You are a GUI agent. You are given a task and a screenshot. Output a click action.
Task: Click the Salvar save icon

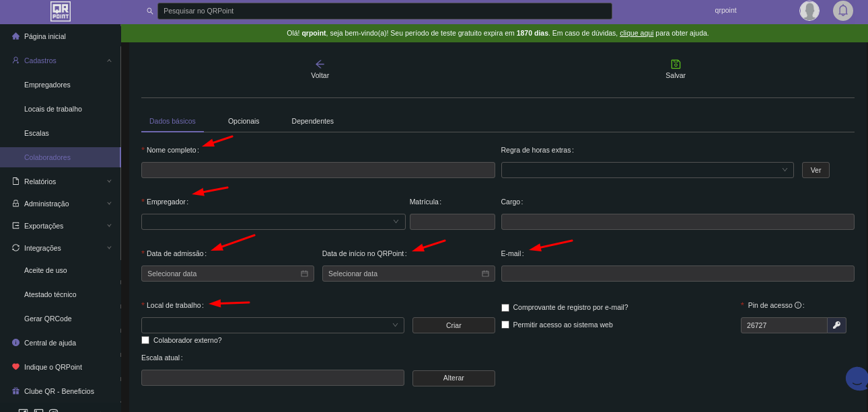[x=676, y=64]
